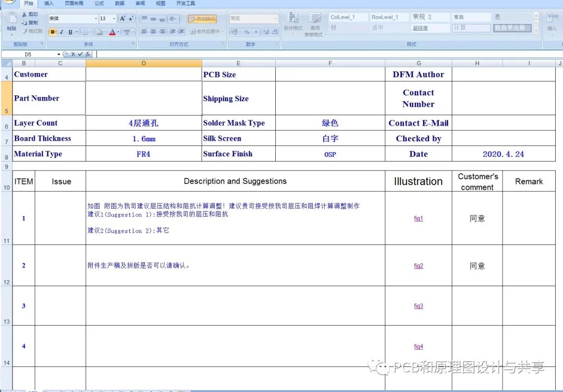Open the font size dropdown showing 13
Viewport: 563px width, 392px height.
(x=114, y=19)
